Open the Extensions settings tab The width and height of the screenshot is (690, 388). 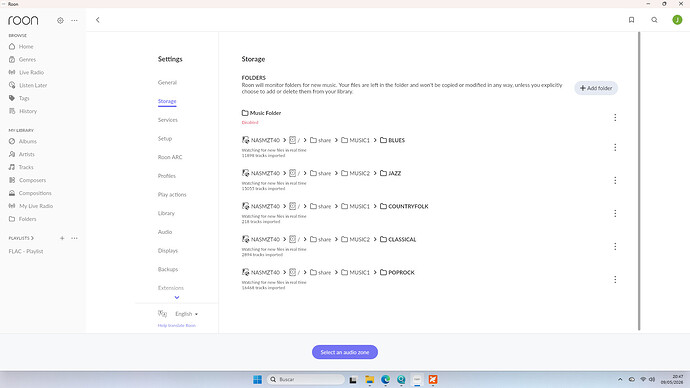coord(171,288)
